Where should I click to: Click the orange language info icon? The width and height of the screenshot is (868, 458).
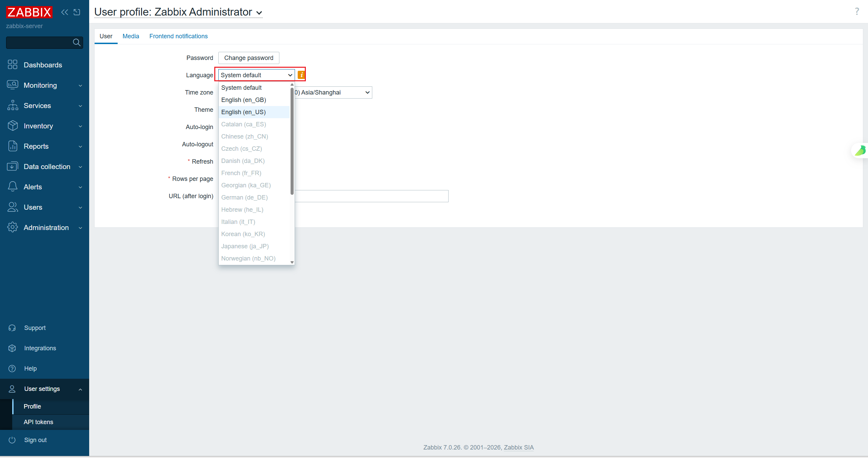coord(301,75)
